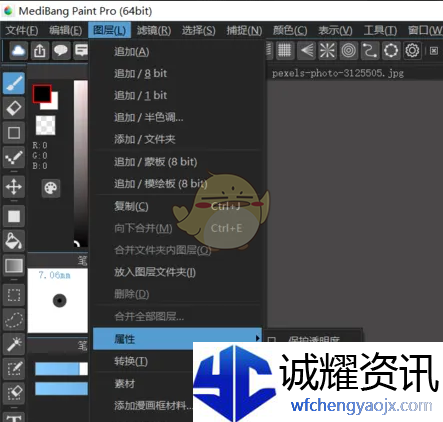Select the Bucket fill tool
Viewport: 443px width, 422px height.
pos(14,241)
